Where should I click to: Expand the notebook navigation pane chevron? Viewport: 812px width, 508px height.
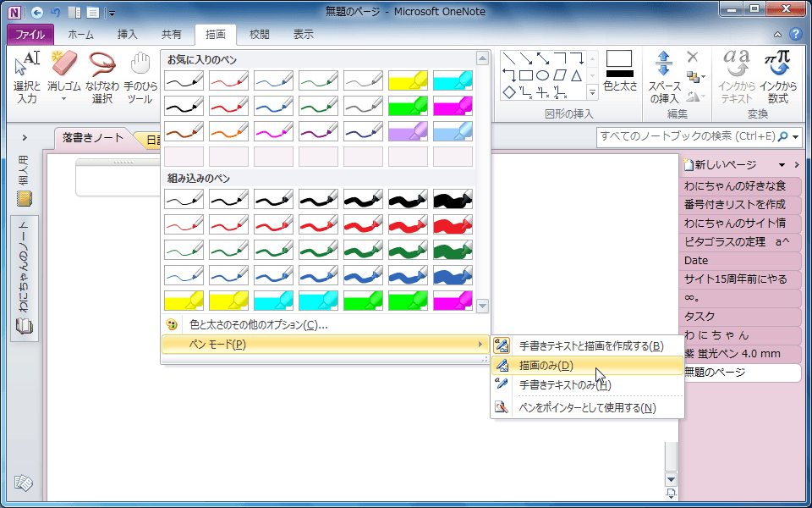point(25,138)
